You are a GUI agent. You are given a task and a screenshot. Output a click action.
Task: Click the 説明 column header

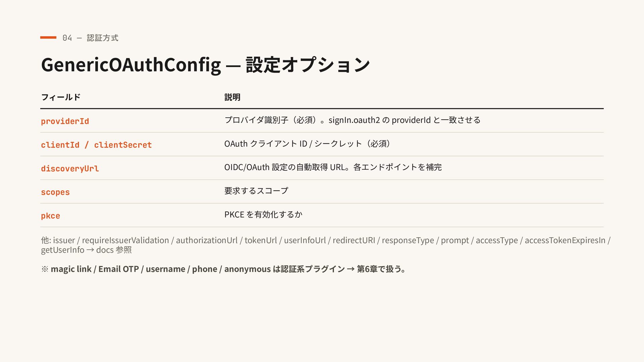click(x=232, y=97)
